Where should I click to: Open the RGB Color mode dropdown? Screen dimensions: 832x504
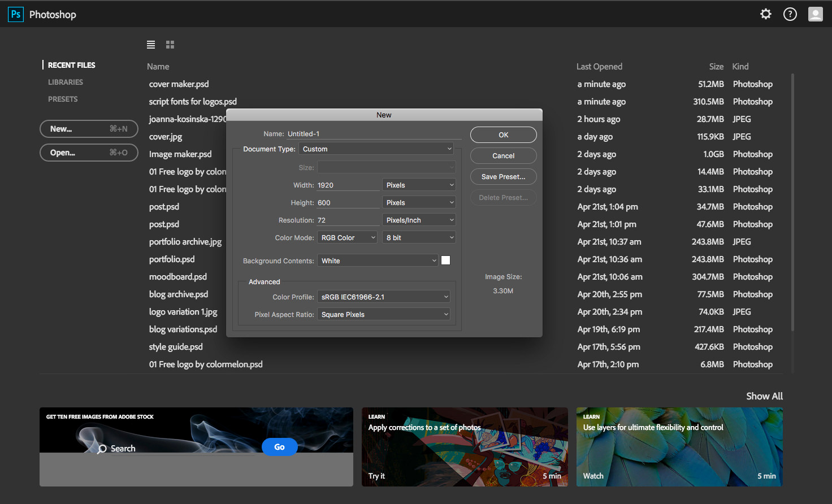click(x=347, y=238)
